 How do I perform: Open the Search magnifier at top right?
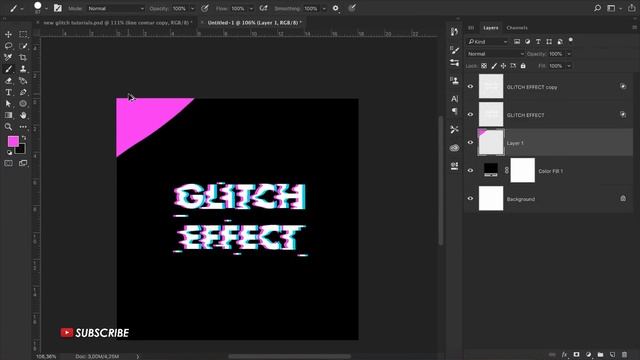[597, 8]
